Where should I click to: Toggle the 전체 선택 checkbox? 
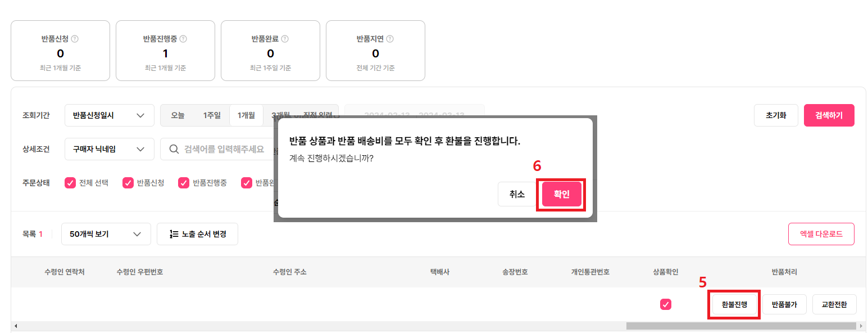tap(70, 183)
